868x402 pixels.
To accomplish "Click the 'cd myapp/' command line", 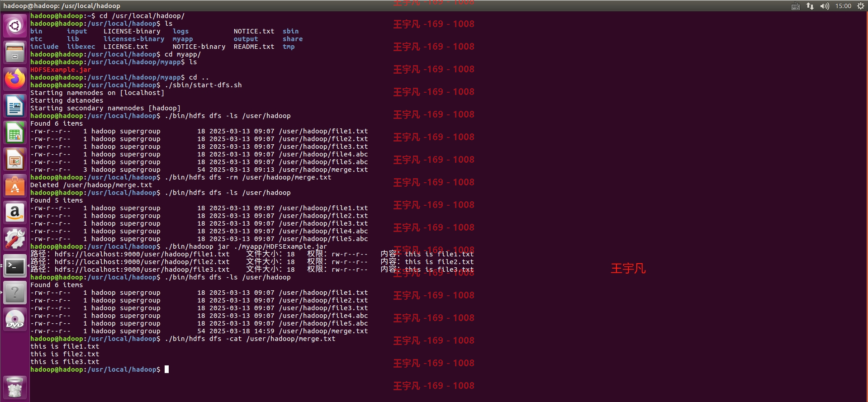I will 183,54.
